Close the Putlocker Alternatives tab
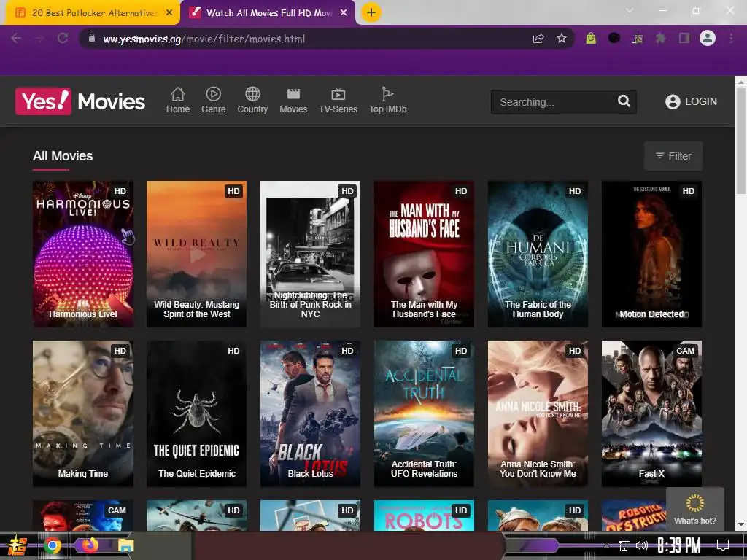747x560 pixels. pos(169,13)
